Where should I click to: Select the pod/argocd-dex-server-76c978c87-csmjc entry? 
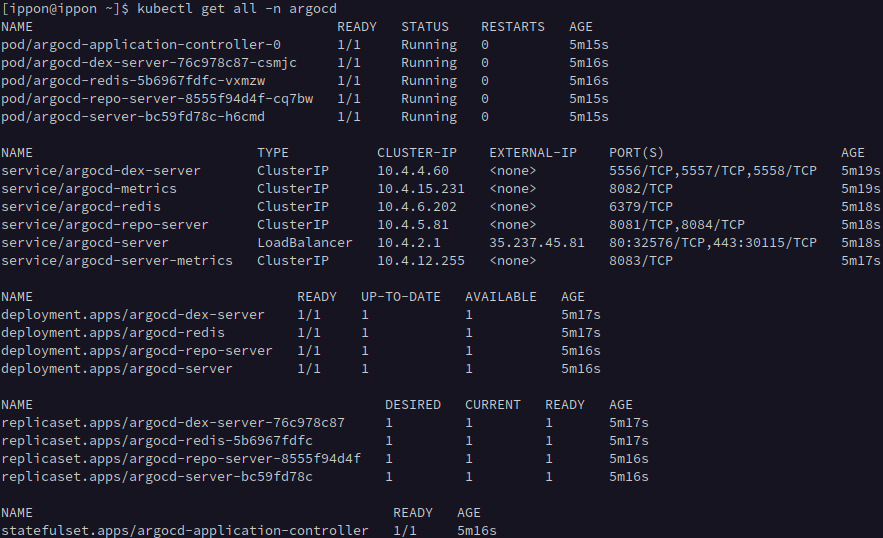point(149,63)
